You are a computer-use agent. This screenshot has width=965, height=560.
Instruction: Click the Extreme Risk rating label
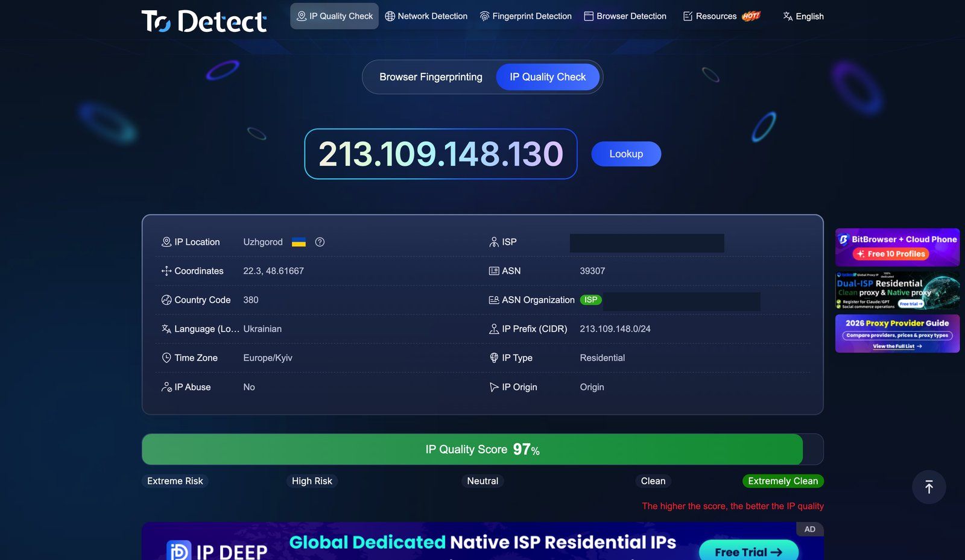coord(175,481)
